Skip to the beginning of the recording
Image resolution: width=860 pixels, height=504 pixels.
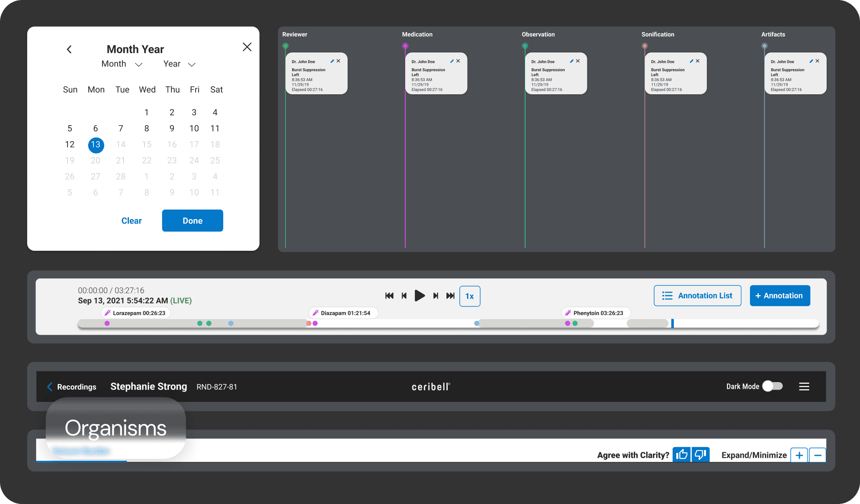(389, 296)
